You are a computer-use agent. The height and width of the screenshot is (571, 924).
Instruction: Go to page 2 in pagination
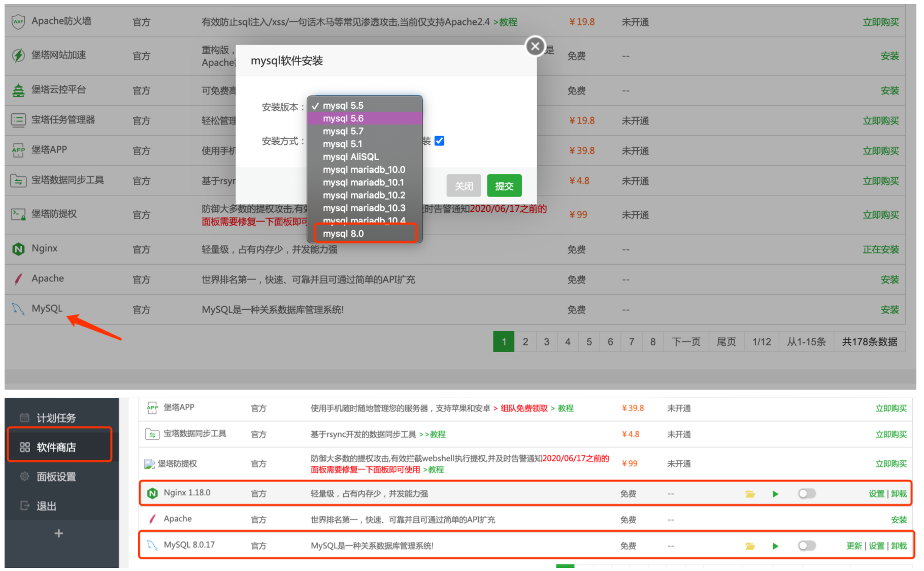pos(525,341)
